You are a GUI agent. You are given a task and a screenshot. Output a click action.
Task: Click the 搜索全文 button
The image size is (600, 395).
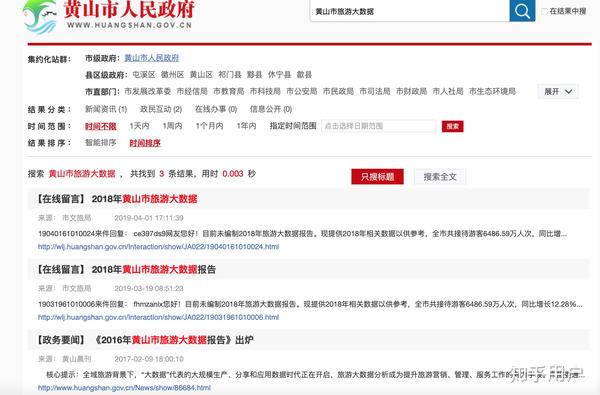[x=440, y=176]
